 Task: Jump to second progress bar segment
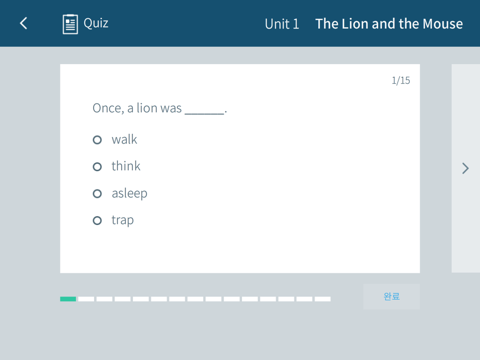click(x=86, y=299)
